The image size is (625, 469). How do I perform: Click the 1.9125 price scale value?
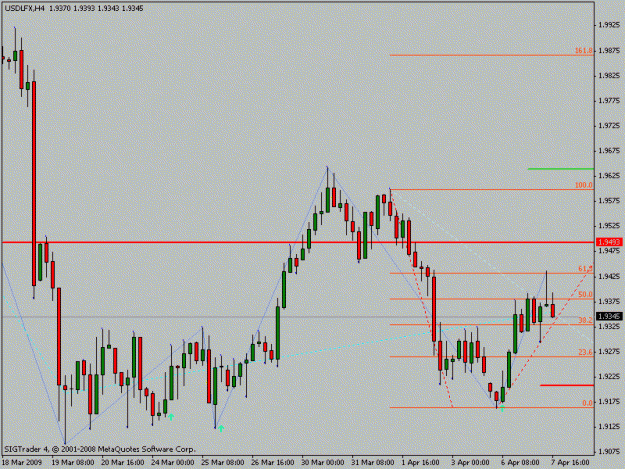pos(609,427)
